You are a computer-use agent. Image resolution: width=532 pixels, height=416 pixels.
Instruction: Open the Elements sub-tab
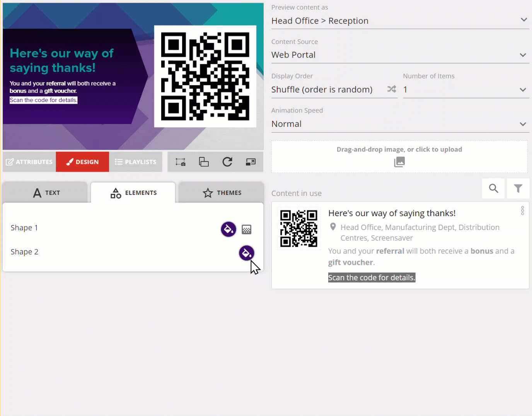coord(133,193)
